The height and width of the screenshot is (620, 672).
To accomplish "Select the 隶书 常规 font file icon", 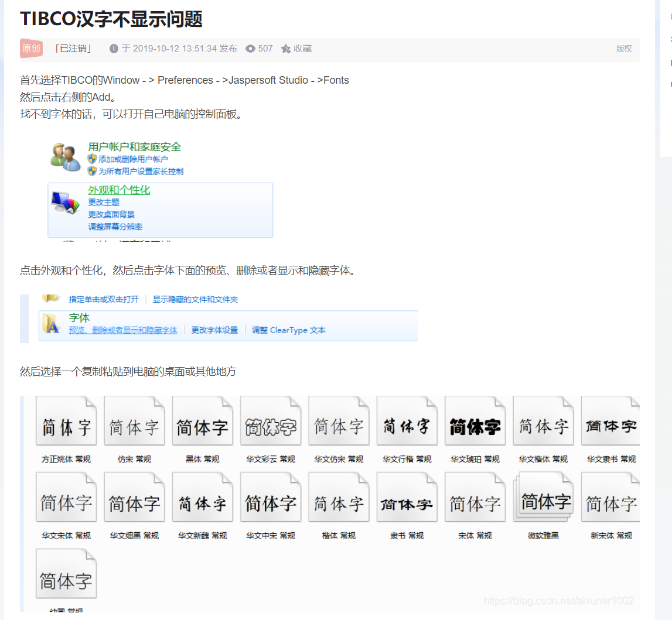I will pos(407,497).
